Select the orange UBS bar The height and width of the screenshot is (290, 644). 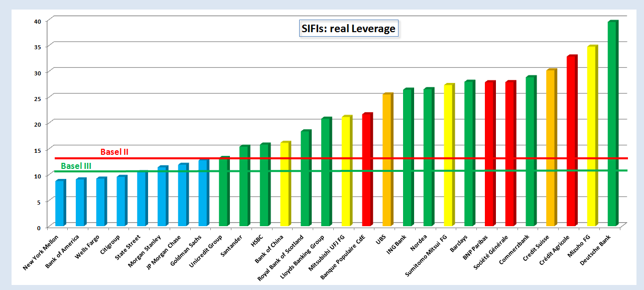click(x=388, y=159)
